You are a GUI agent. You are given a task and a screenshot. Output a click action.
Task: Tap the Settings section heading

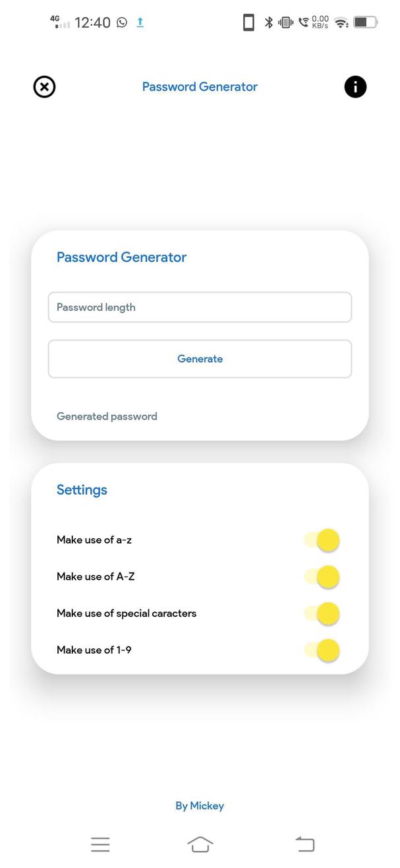[82, 489]
